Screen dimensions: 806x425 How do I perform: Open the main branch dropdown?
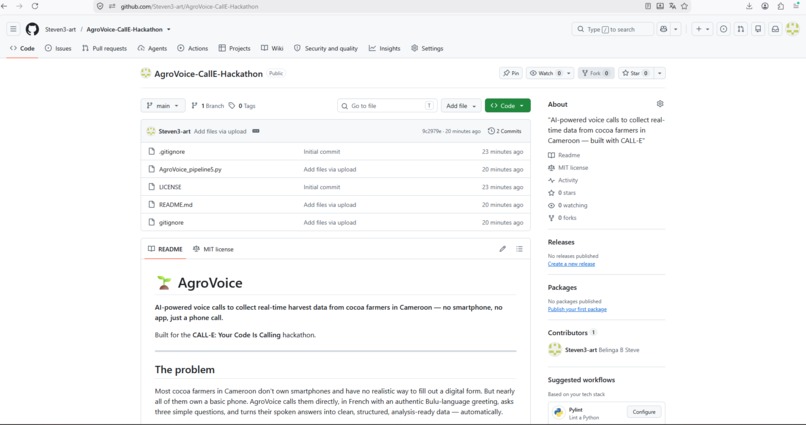[x=163, y=105]
